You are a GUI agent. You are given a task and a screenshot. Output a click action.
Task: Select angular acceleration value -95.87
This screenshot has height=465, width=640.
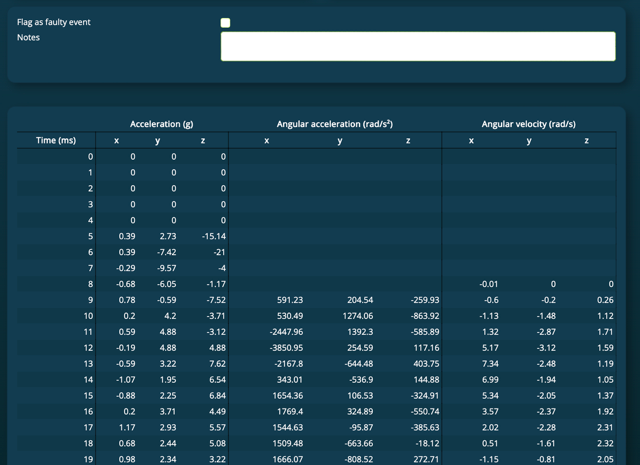pos(361,427)
